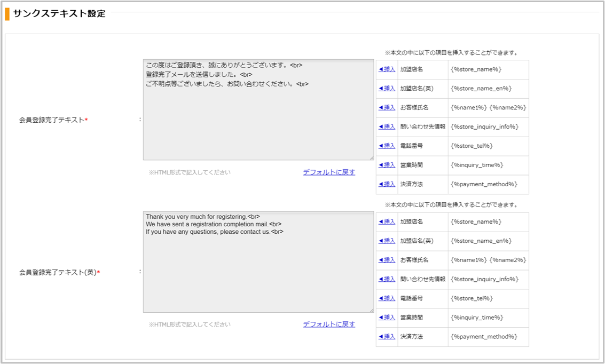The height and width of the screenshot is (364, 605).
Task: Insert 電話番号 into the English completion text
Action: point(387,298)
